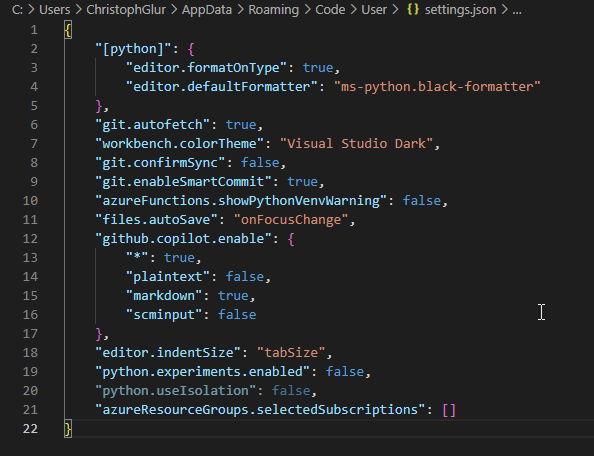Select line number 12 in gutter
Image resolution: width=594 pixels, height=456 pixels.
(x=30, y=239)
